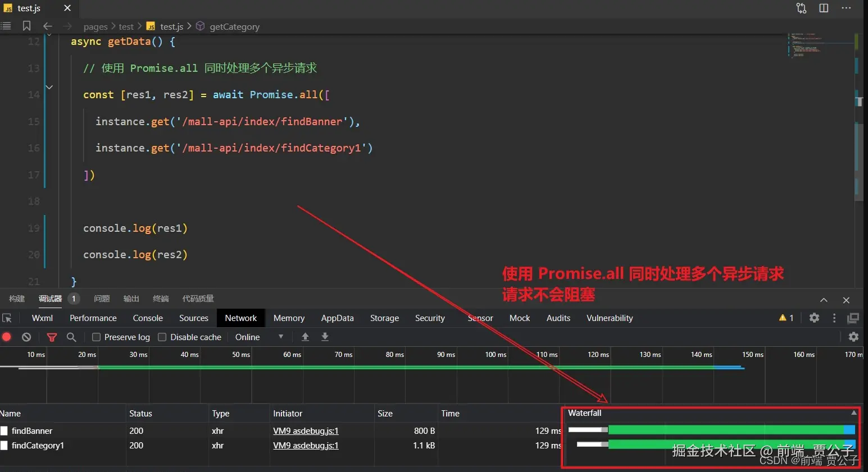Maximize the panel with up chevron
Screen dimensions: 868x472
click(824, 300)
